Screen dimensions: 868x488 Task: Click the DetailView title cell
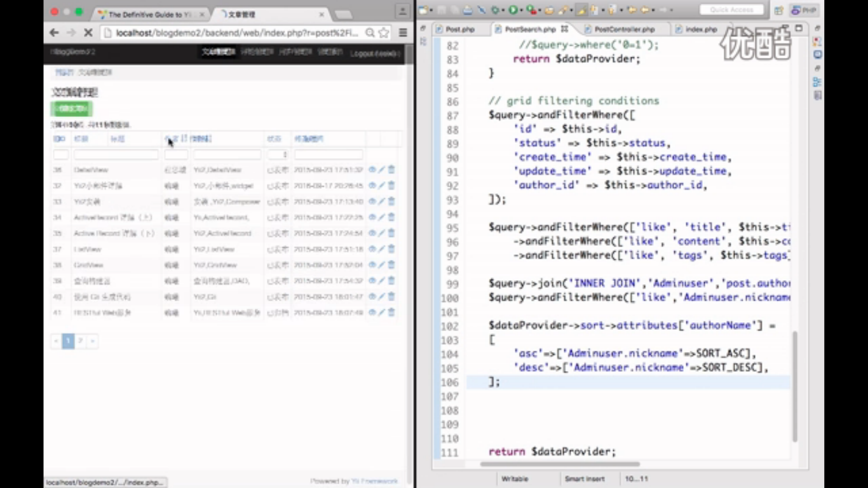(x=91, y=170)
